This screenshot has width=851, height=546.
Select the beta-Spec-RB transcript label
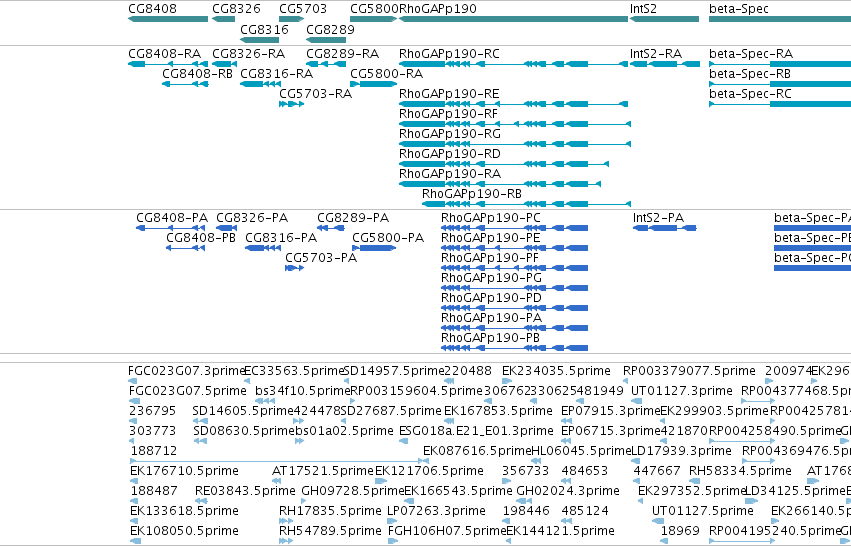click(750, 74)
